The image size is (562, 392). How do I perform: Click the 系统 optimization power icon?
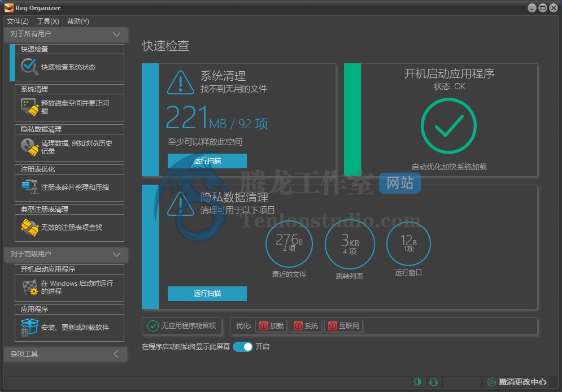[x=298, y=326]
